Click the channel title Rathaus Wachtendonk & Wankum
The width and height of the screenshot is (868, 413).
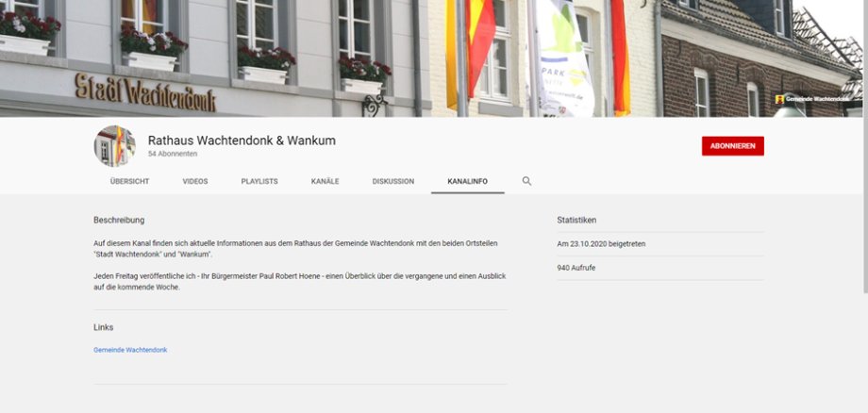click(x=242, y=140)
